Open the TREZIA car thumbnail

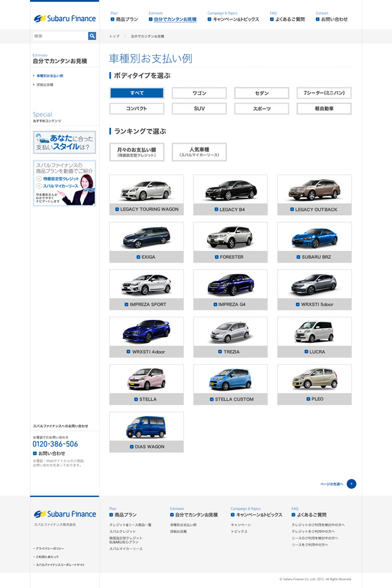(x=230, y=337)
